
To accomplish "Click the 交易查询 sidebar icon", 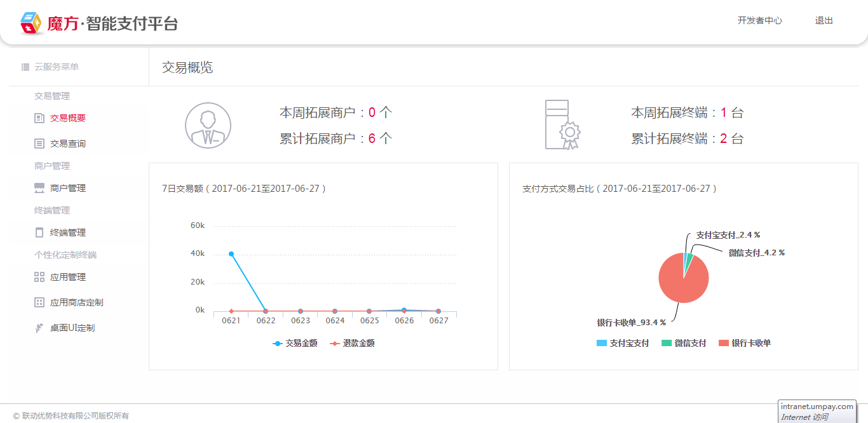I will point(39,144).
